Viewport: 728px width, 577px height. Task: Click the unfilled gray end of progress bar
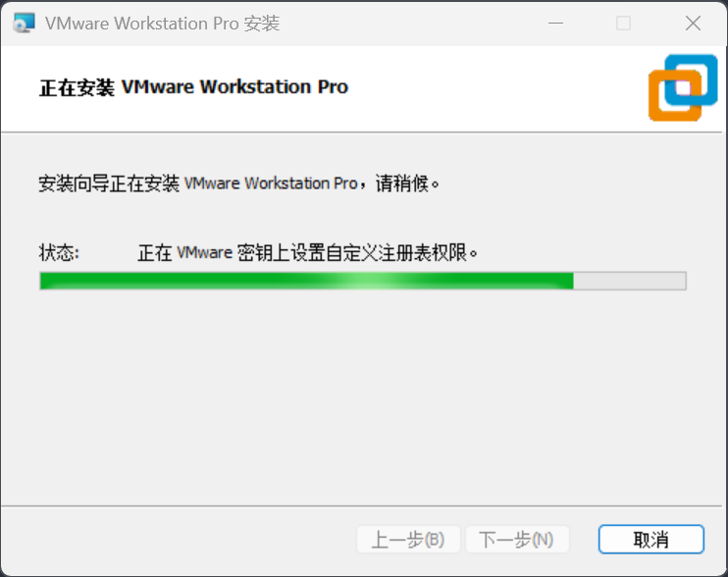(630, 281)
